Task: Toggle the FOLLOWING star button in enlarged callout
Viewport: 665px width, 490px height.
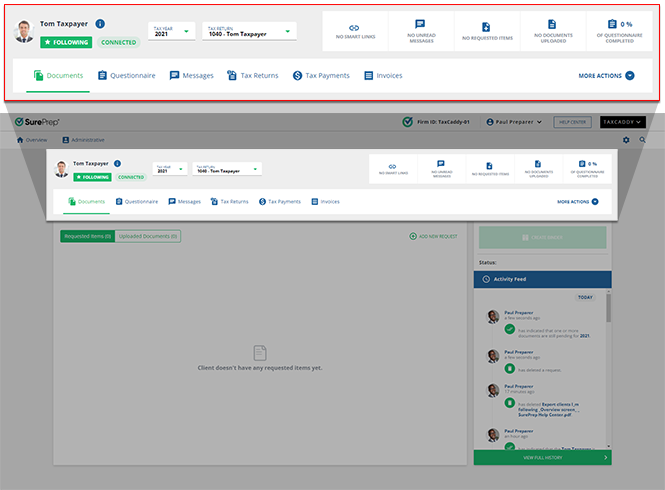Action: 66,42
